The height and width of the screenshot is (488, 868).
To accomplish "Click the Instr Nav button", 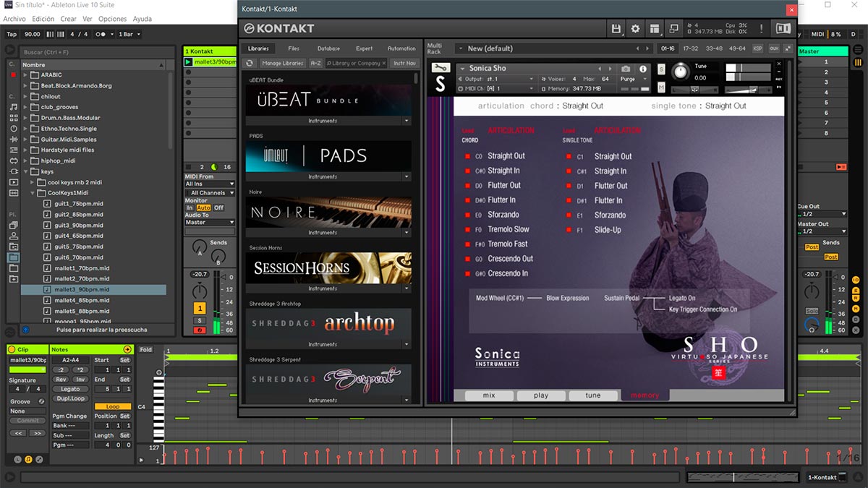I will [x=404, y=63].
